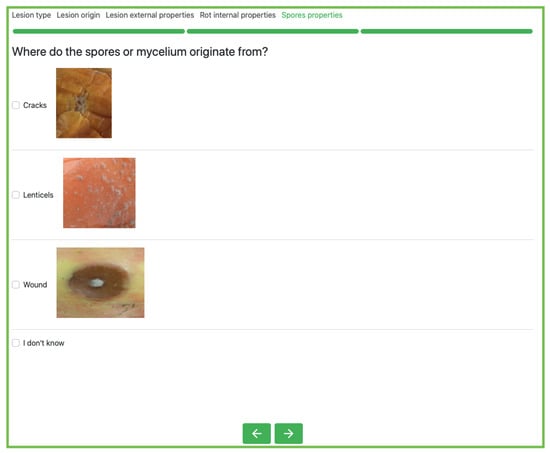The height and width of the screenshot is (453, 550).
Task: Check the "I don't know" option
Action: click(x=16, y=343)
